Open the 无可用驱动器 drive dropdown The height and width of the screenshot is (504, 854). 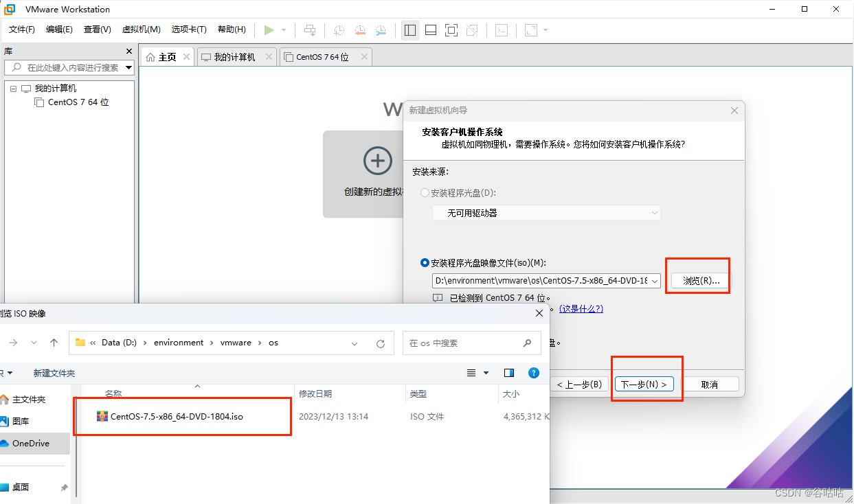click(x=546, y=213)
